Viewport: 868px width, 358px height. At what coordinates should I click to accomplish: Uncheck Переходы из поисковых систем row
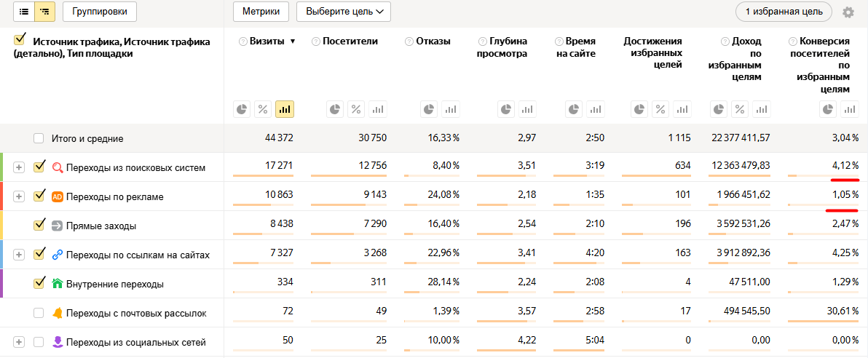[39, 167]
